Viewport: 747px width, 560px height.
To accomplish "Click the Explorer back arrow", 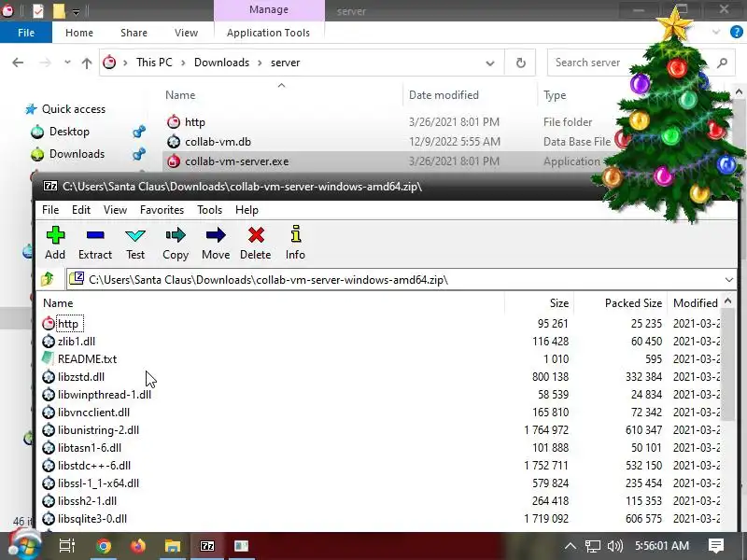I will pos(18,63).
